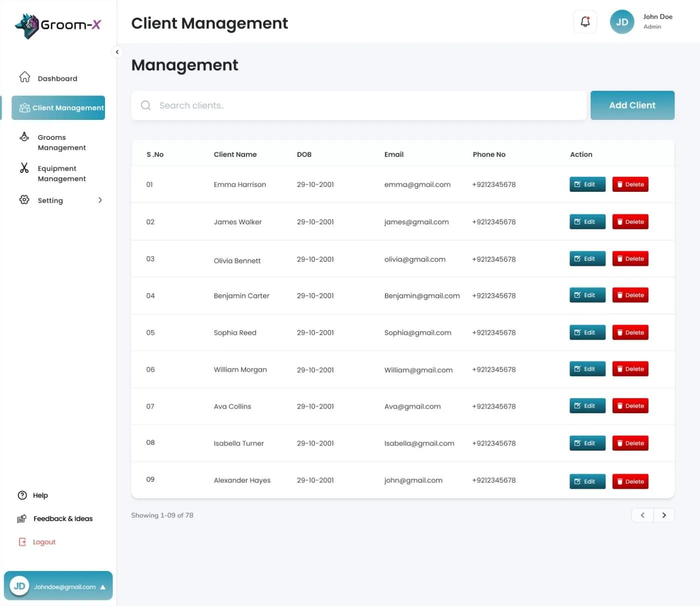Click the Groom-X logo icon
The width and height of the screenshot is (700, 606).
(x=27, y=25)
